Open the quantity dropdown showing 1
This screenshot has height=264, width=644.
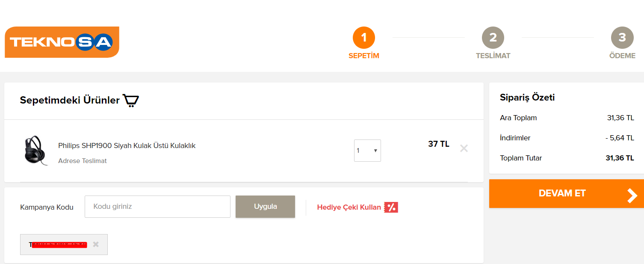[x=367, y=151]
